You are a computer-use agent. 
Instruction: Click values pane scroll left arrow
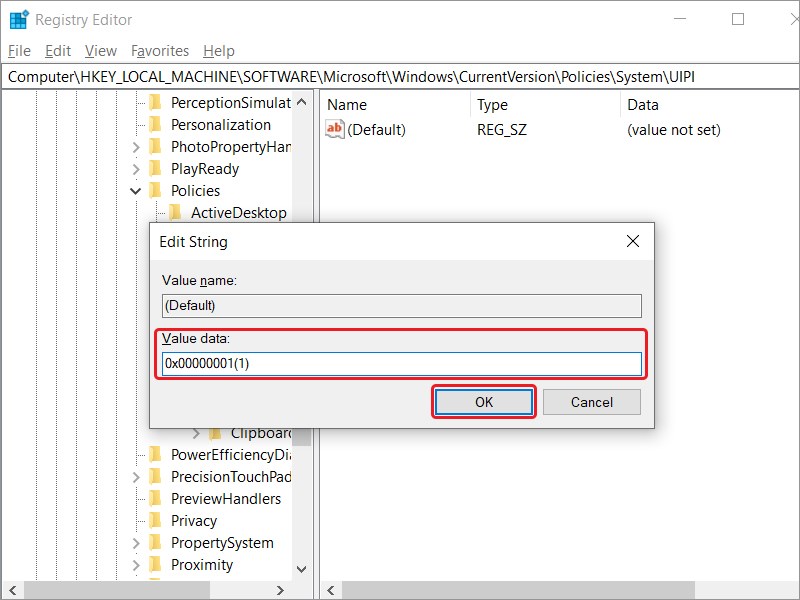[x=331, y=590]
